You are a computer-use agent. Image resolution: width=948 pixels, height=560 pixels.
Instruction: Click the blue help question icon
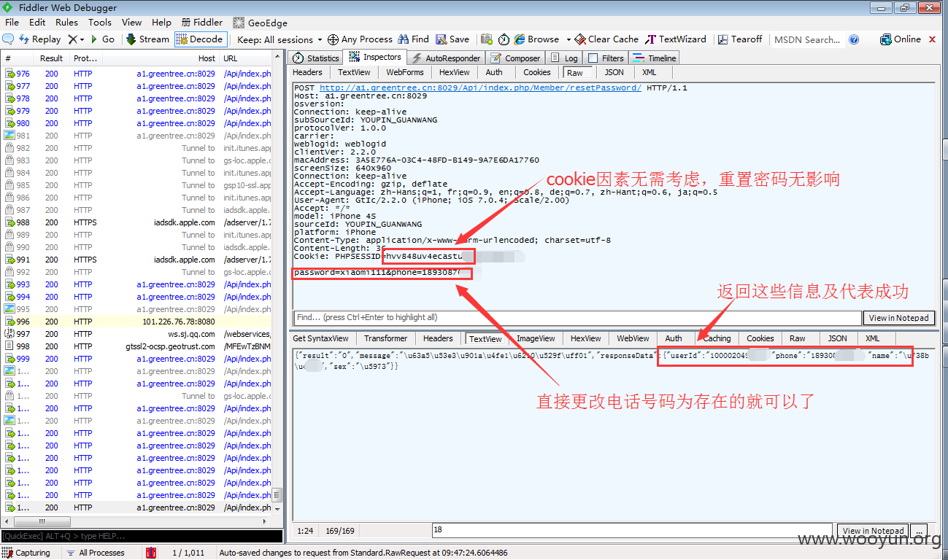pos(854,39)
